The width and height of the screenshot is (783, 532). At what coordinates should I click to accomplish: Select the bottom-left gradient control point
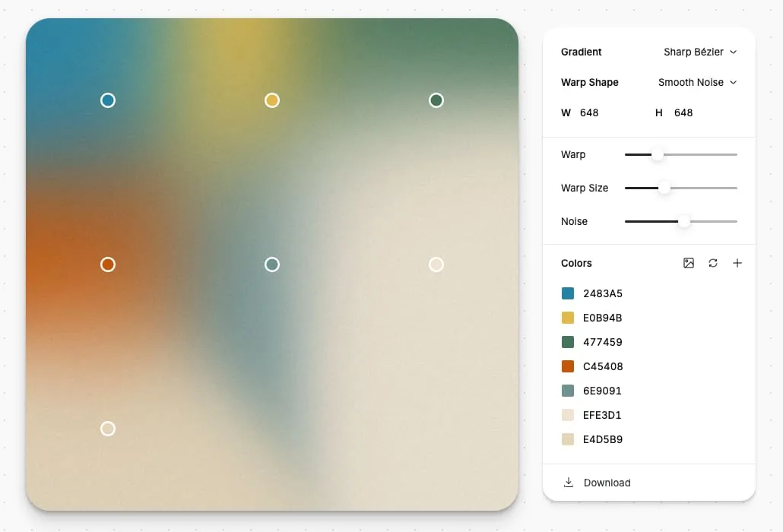pos(107,429)
